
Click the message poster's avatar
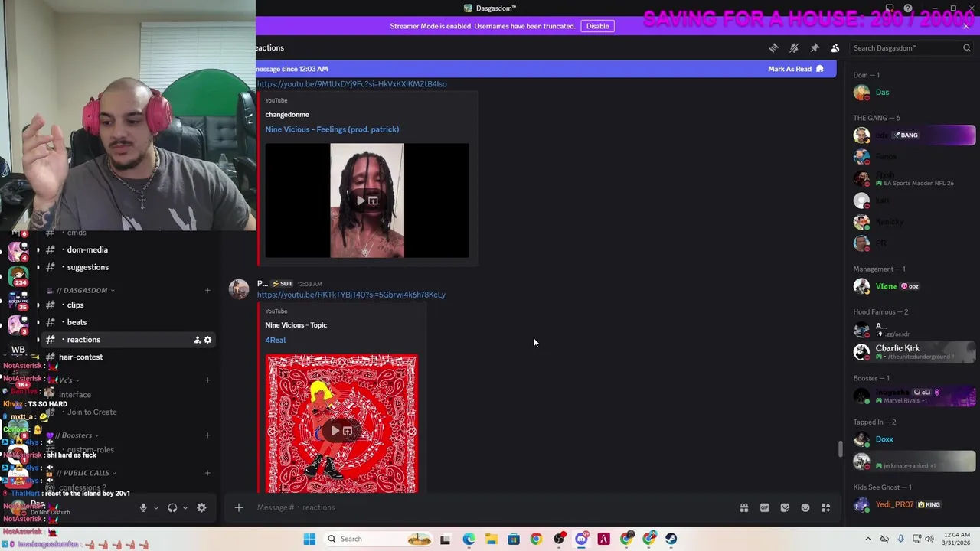click(x=239, y=289)
